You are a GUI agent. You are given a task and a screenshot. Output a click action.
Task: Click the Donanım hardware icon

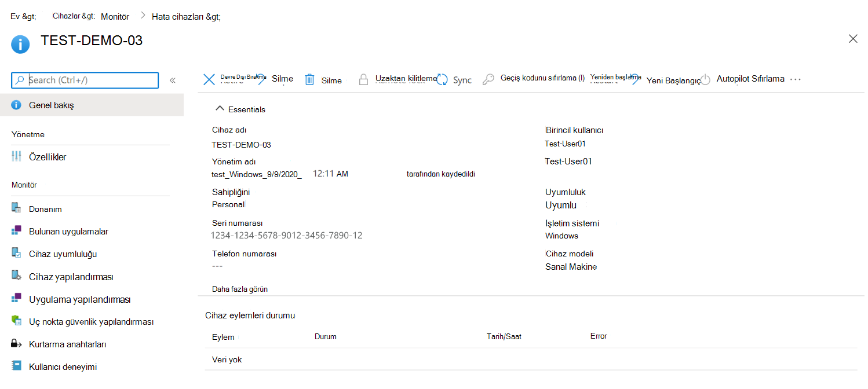pos(16,209)
